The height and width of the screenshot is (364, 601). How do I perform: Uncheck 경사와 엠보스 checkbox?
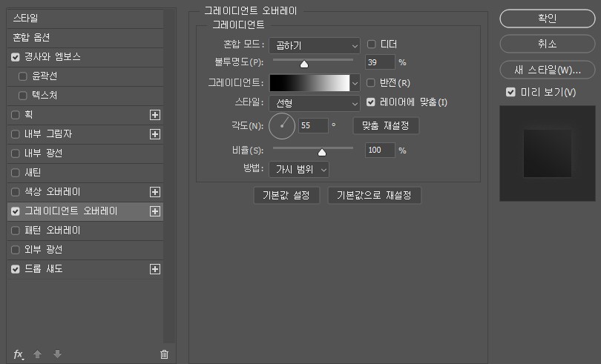pyautogui.click(x=16, y=57)
